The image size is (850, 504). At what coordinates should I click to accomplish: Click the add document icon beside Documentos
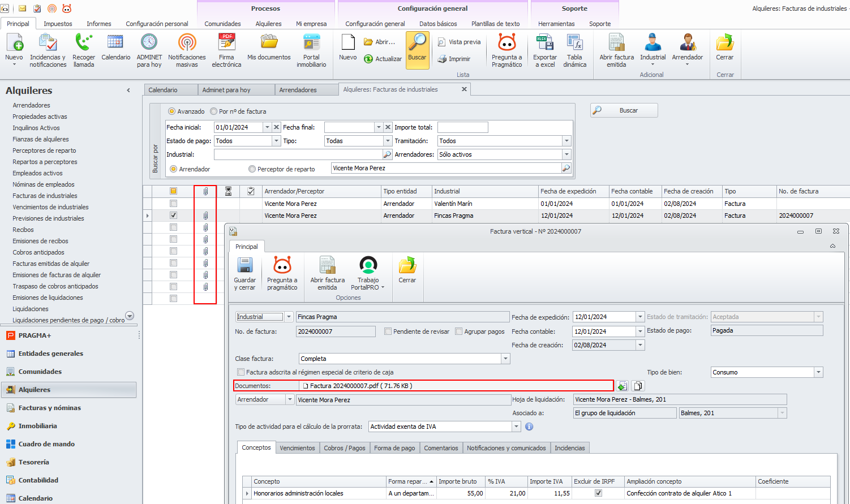coord(622,386)
